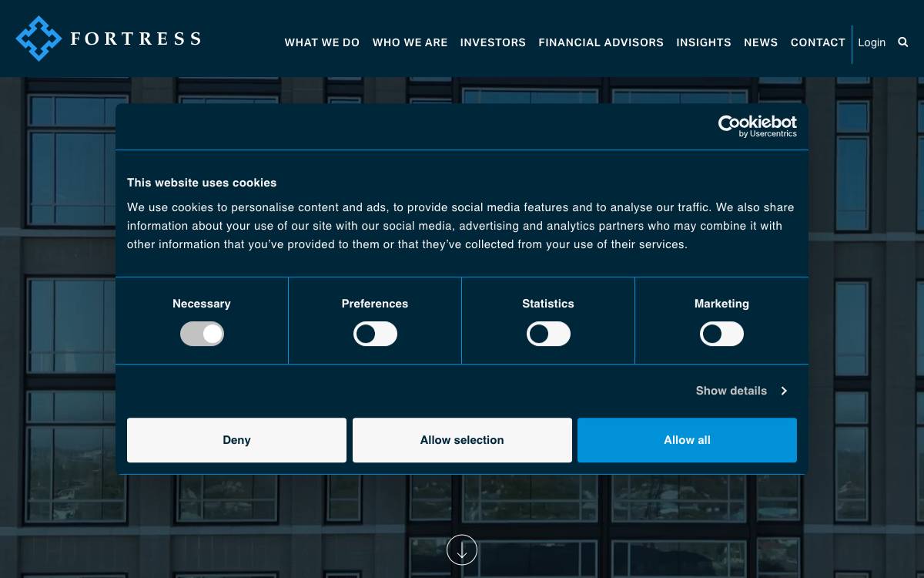924x578 pixels.
Task: Click the Login link
Action: (872, 42)
